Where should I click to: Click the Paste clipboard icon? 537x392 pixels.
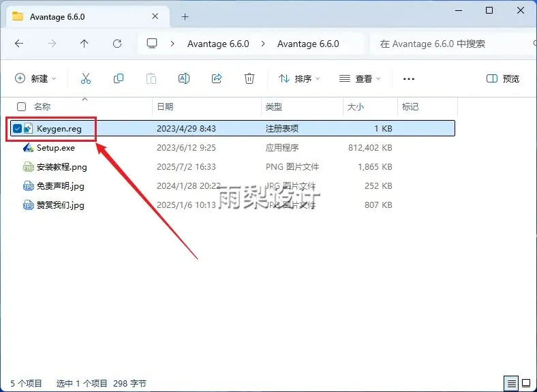coord(151,78)
